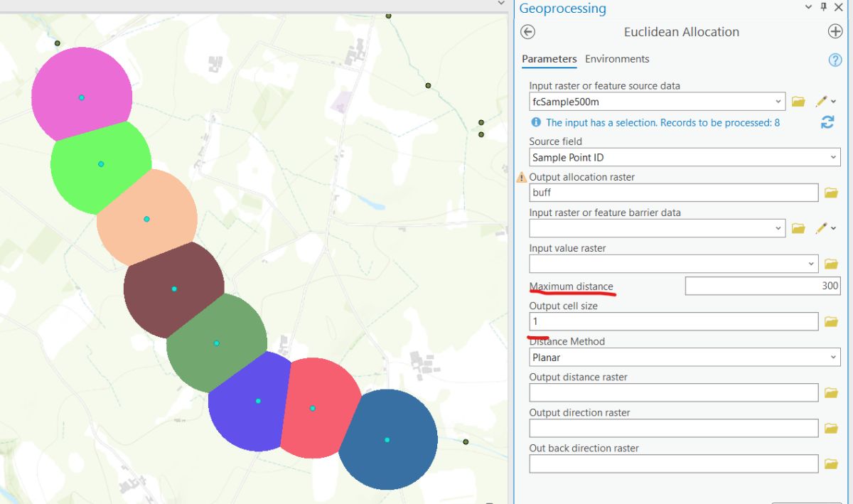
Task: Click the add-to-favorites plus icon
Action: (x=835, y=32)
